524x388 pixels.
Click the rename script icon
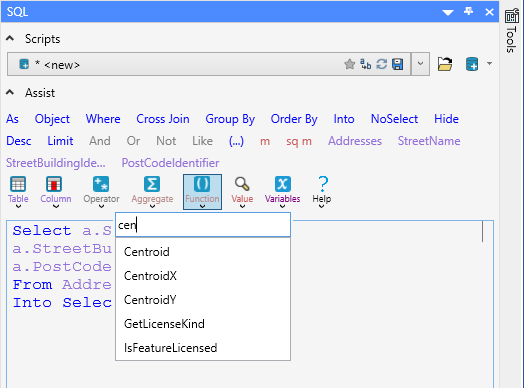(366, 64)
